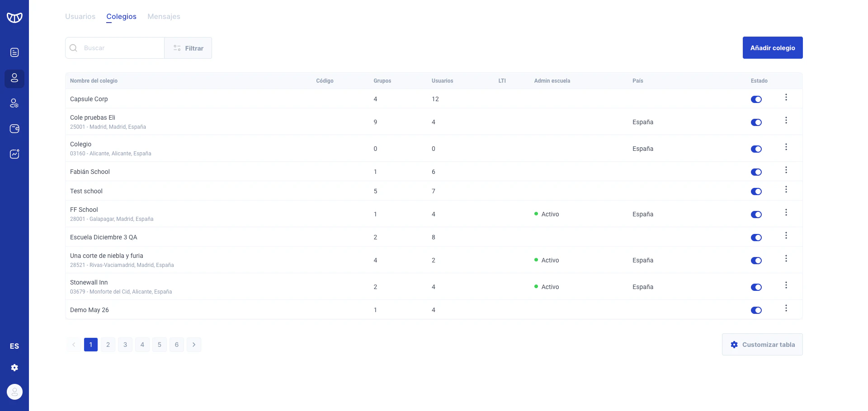
Task: Open the documents list sidebar icon
Action: click(14, 52)
